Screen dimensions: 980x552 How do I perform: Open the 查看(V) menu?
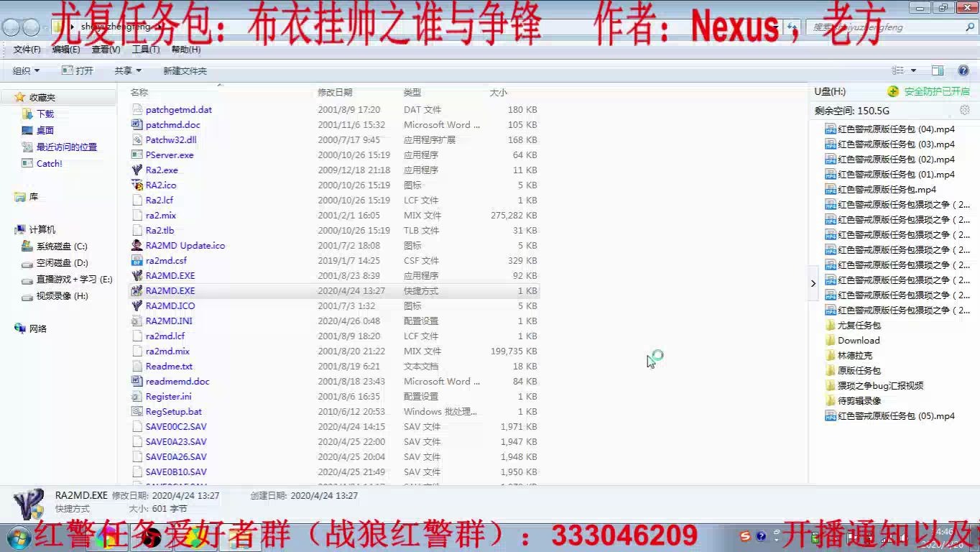106,50
